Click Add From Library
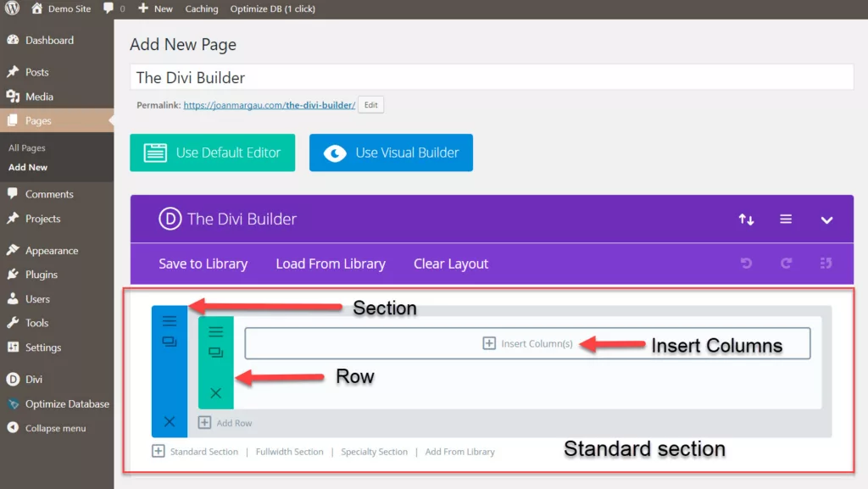 tap(460, 452)
